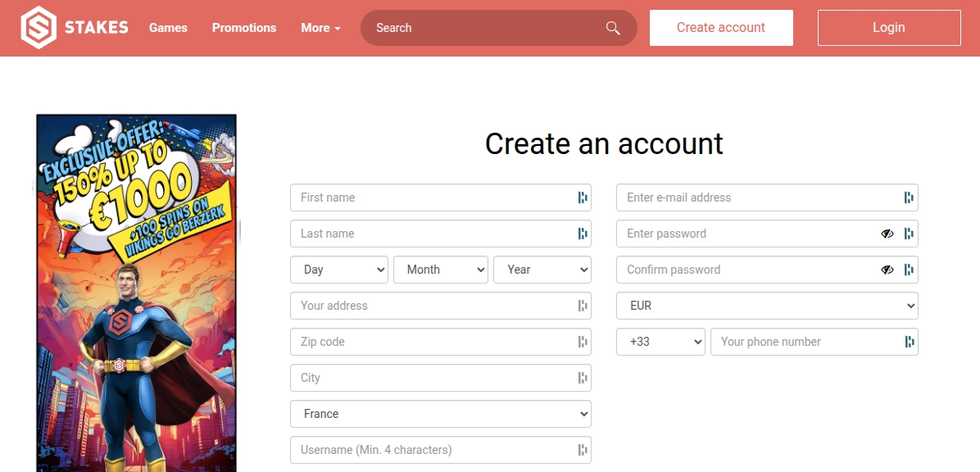This screenshot has width=980, height=472.
Task: Click autofill icon in Last name field
Action: click(583, 234)
